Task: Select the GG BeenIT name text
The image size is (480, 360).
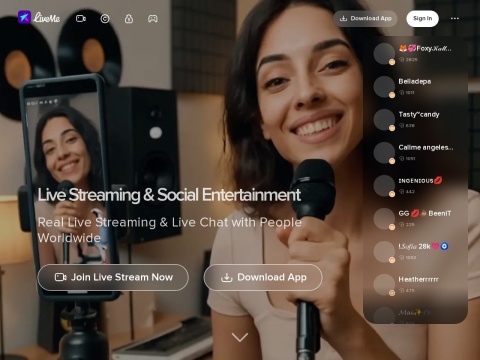Action: coord(425,213)
